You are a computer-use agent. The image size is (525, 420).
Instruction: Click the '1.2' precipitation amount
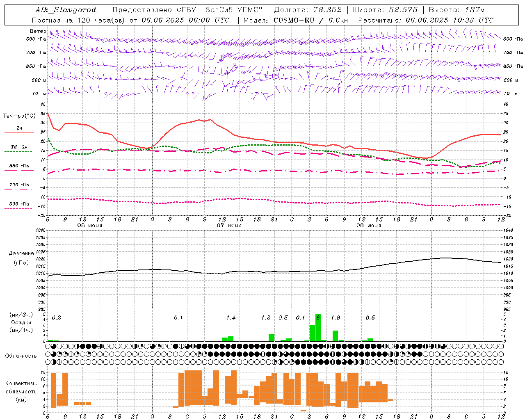266,318
